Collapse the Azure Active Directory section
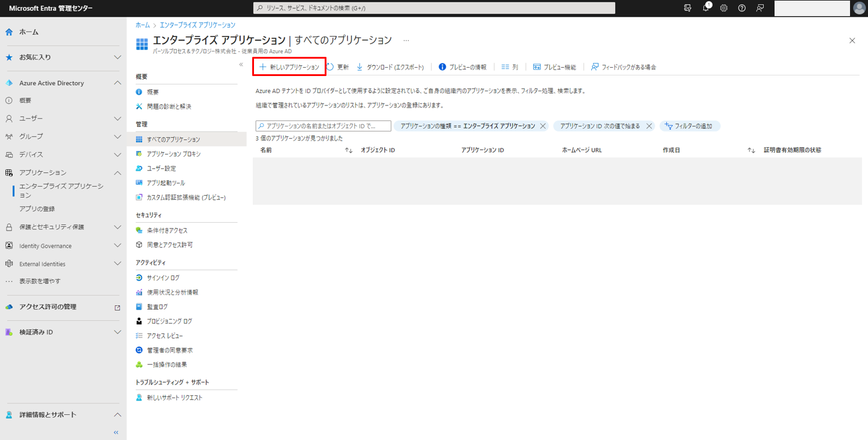Screen dimensions: 868x440 pos(117,83)
